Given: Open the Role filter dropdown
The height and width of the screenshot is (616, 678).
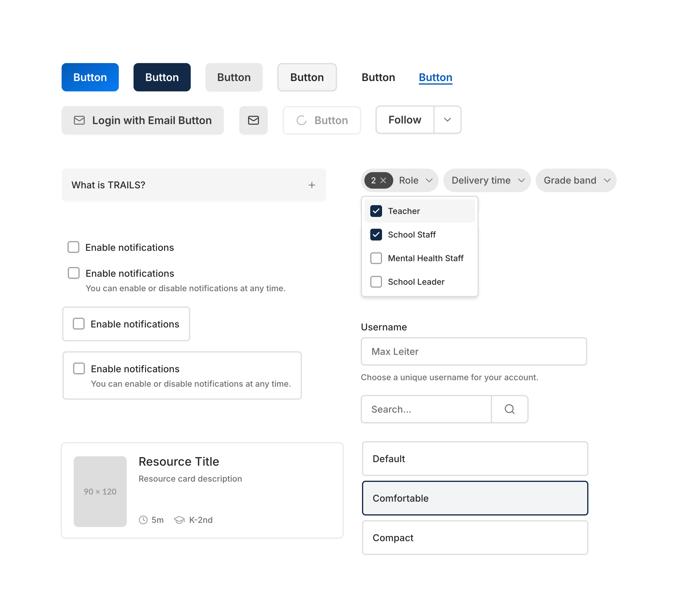Looking at the screenshot, I should point(415,180).
